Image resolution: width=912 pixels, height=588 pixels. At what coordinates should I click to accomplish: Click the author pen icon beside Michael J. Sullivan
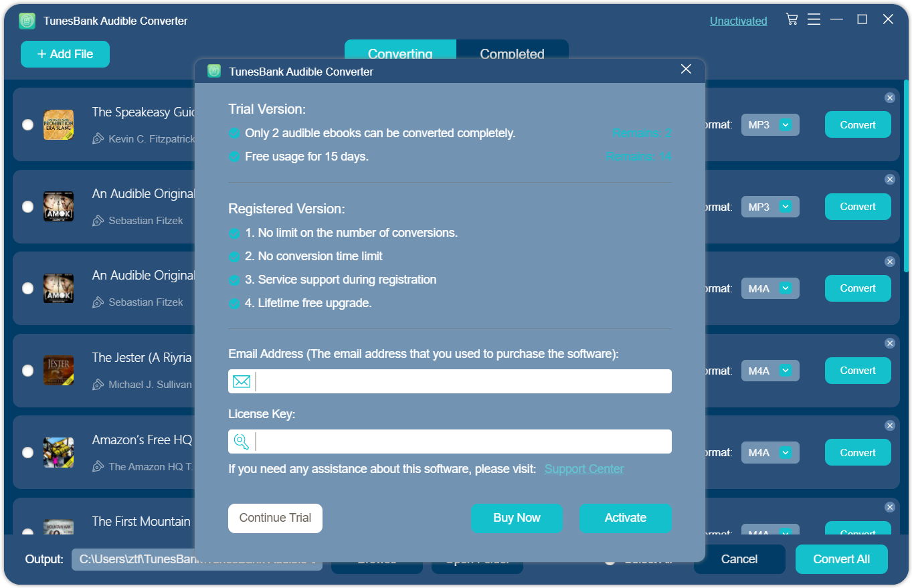click(x=98, y=385)
